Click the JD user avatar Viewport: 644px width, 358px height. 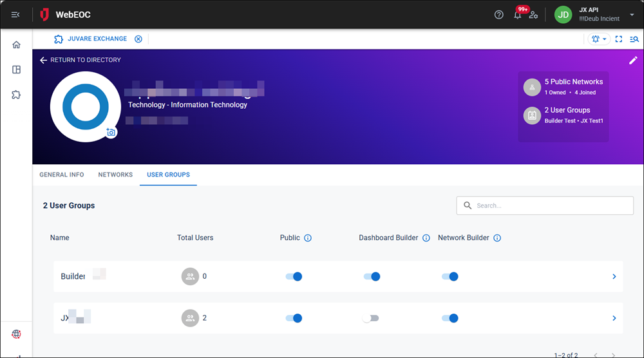click(x=563, y=15)
